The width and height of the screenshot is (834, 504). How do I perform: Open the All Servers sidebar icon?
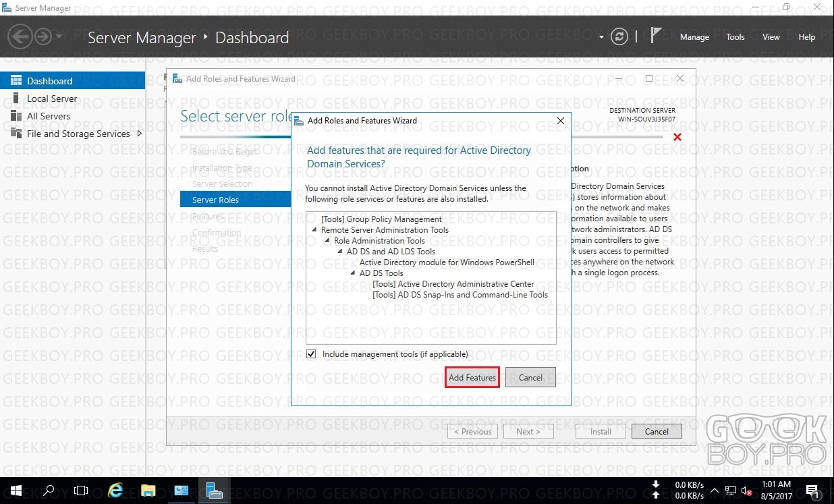pos(16,116)
